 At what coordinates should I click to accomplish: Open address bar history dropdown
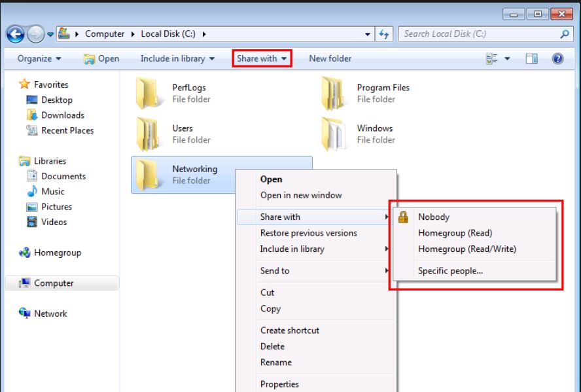[x=367, y=35]
